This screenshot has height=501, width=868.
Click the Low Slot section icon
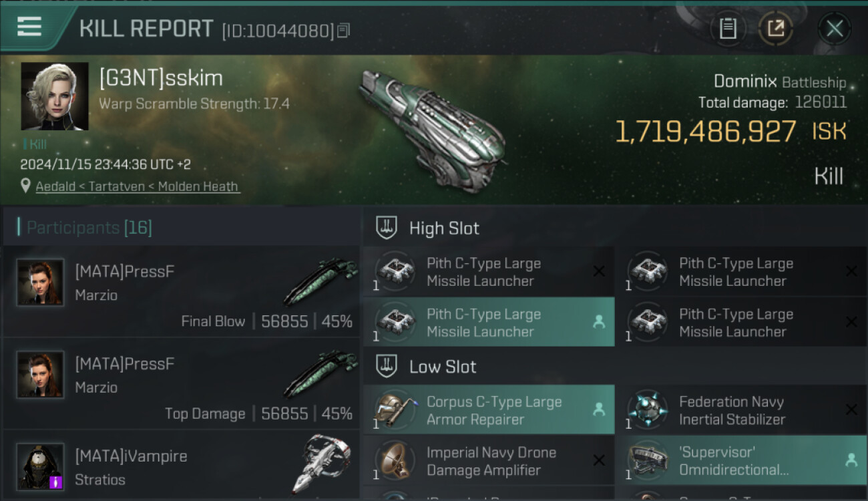[x=387, y=366]
